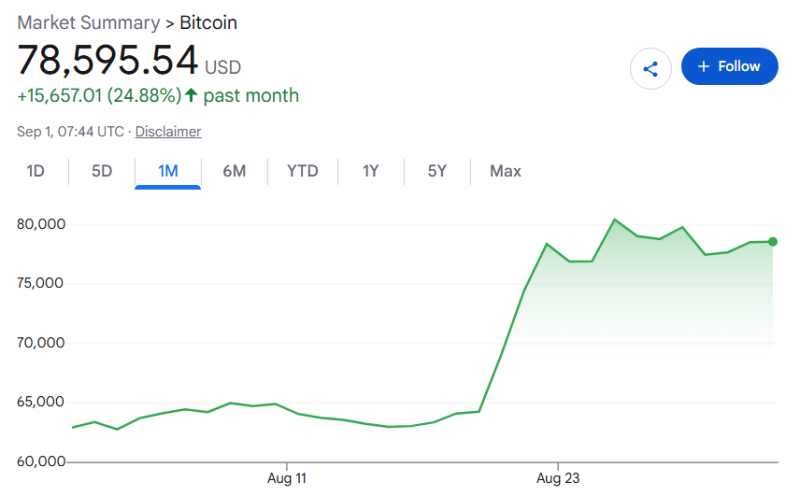Click the Aug 11 axis label
Image resolution: width=800 pixels, height=496 pixels.
pos(287,479)
